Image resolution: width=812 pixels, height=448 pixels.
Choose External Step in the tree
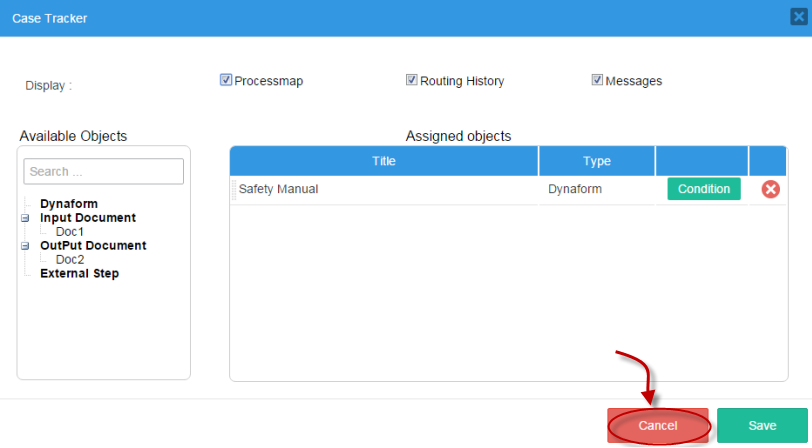[x=79, y=273]
